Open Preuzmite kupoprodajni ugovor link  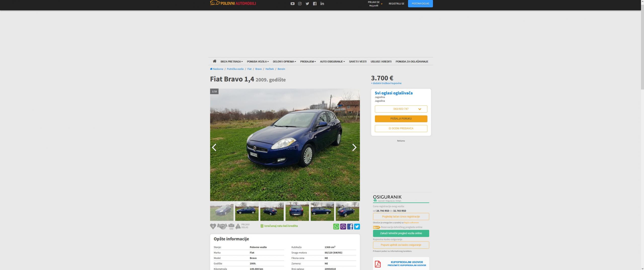pyautogui.click(x=407, y=265)
